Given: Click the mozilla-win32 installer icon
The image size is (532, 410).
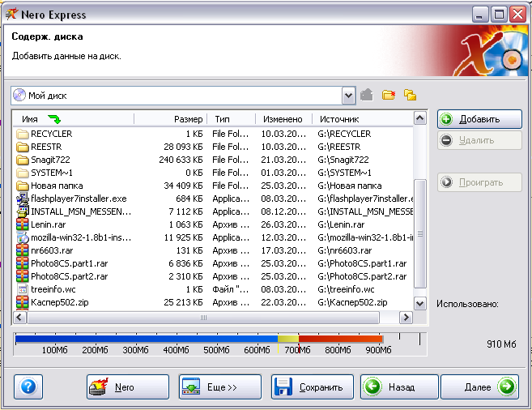Looking at the screenshot, I should [x=23, y=237].
